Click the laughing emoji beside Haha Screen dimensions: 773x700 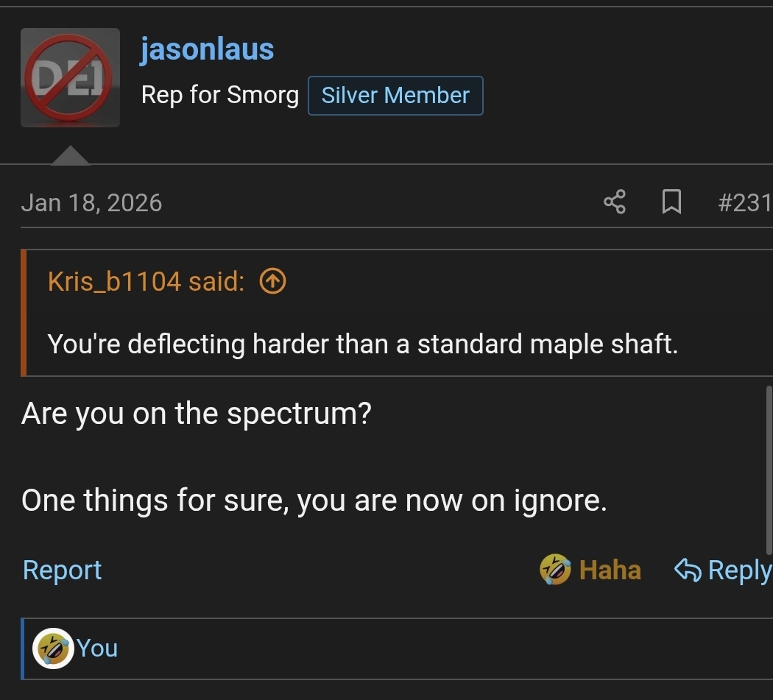pos(555,570)
